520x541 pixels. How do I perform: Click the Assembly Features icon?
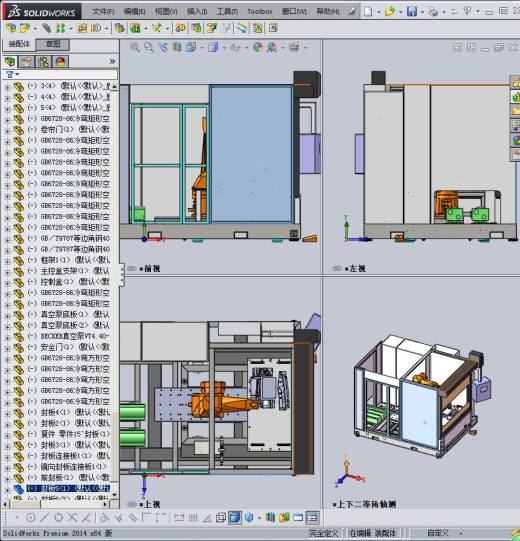135,28
